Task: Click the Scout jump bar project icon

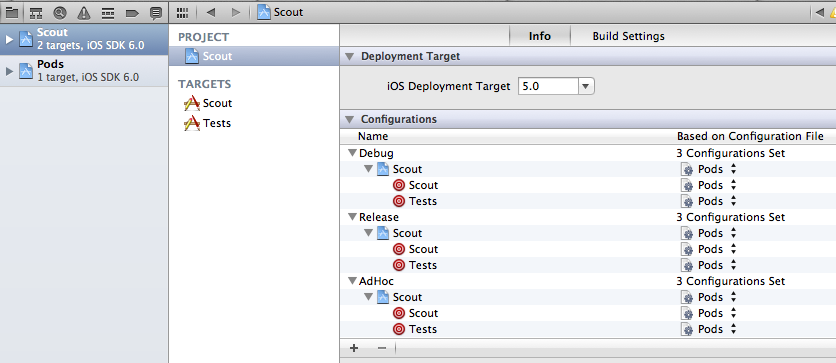Action: coord(264,12)
